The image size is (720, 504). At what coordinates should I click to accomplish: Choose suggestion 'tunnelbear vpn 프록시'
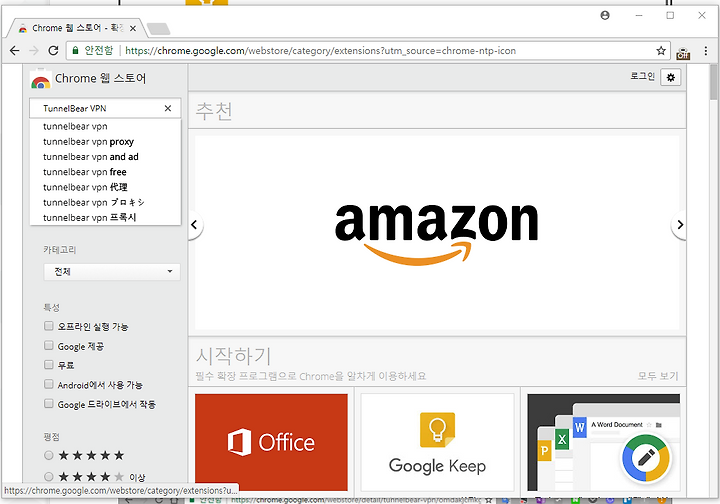105,217
